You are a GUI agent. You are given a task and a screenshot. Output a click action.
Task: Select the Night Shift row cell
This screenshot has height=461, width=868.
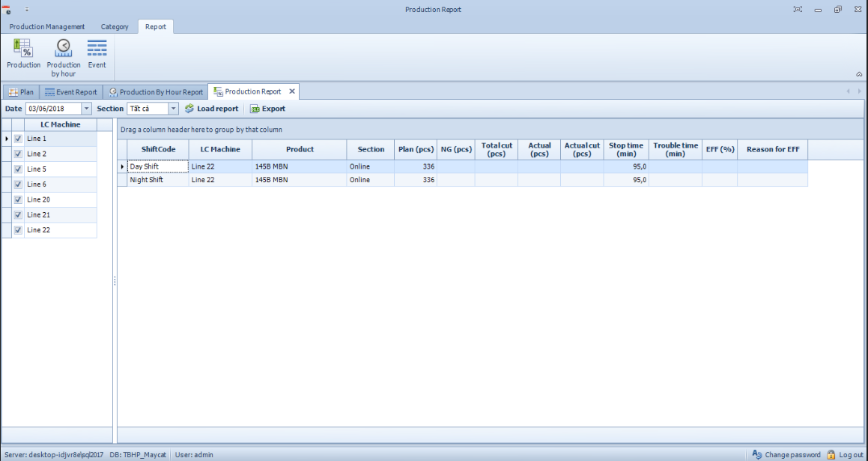tap(157, 180)
